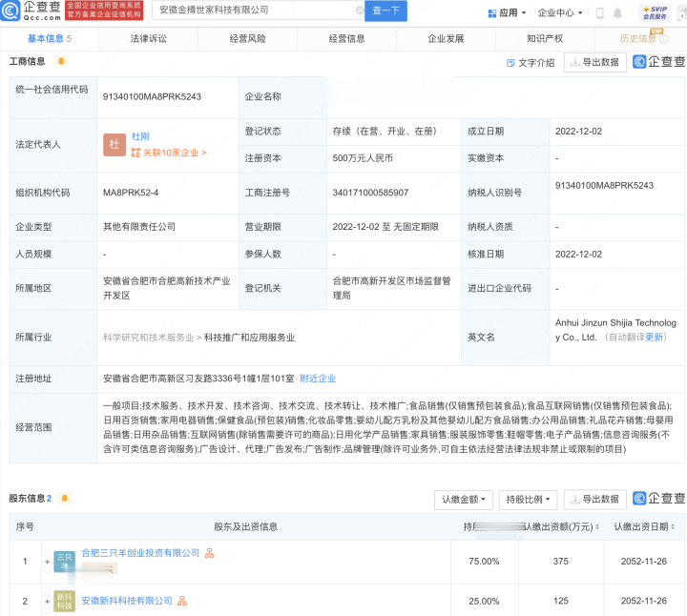687x616 pixels.
Task: Open SVIP member services badge
Action: point(655,12)
